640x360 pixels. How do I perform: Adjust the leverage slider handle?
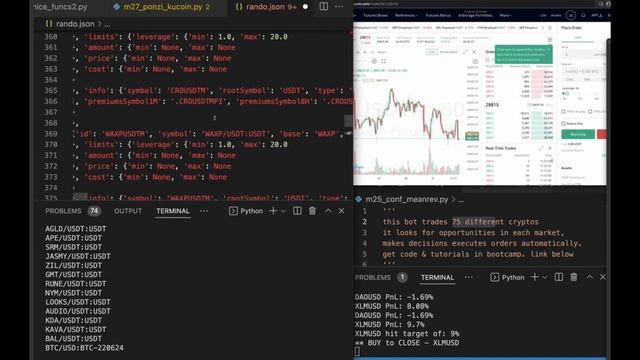pos(566,93)
